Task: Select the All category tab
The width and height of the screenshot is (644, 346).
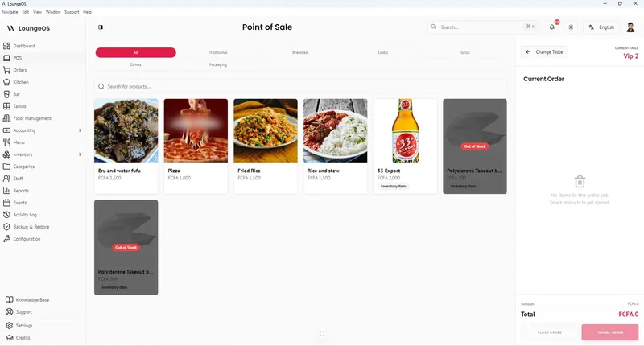Action: tap(136, 52)
